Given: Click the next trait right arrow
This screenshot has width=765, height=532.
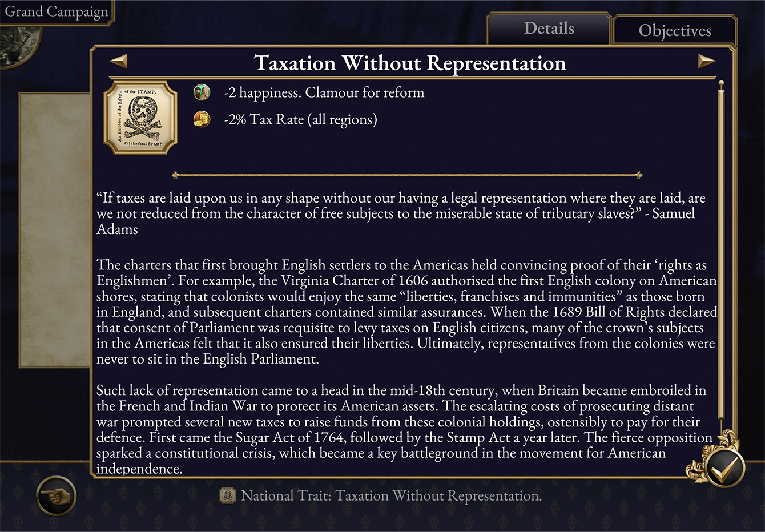Looking at the screenshot, I should (706, 61).
